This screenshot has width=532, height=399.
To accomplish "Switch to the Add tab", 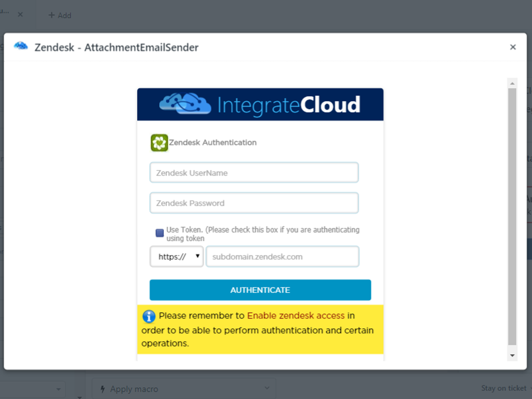I will [60, 16].
